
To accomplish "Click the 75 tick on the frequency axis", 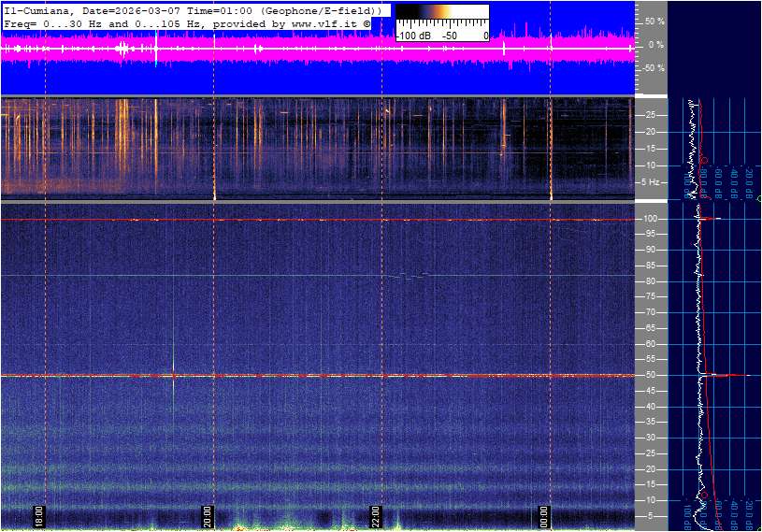I will pos(650,296).
